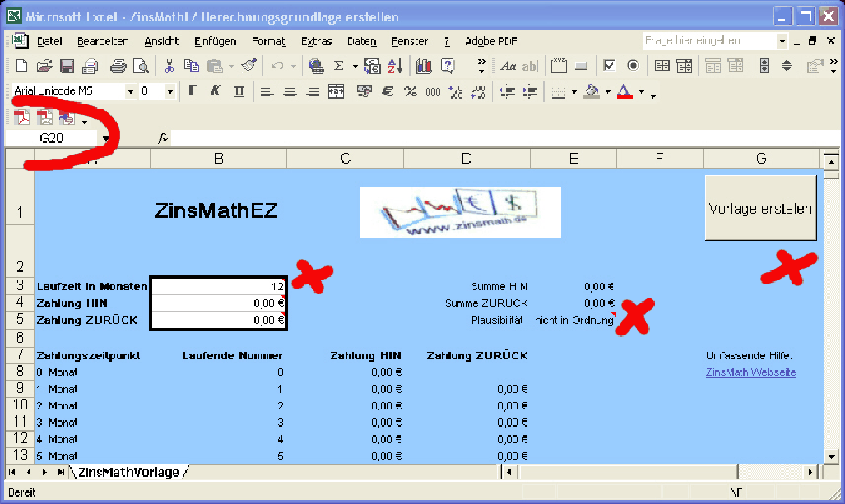Decrease decimal places
Image resolution: width=845 pixels, height=504 pixels.
click(x=479, y=91)
